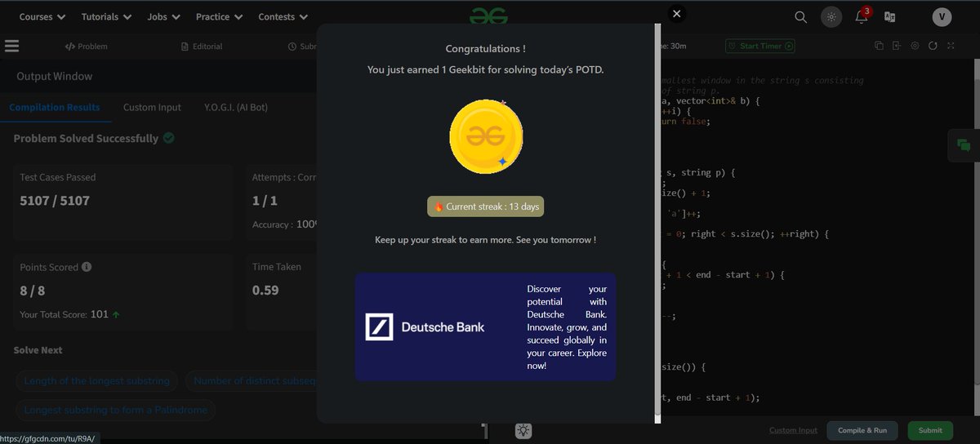980x444 pixels.
Task: Expand the Courses dropdown menu
Action: pos(41,16)
